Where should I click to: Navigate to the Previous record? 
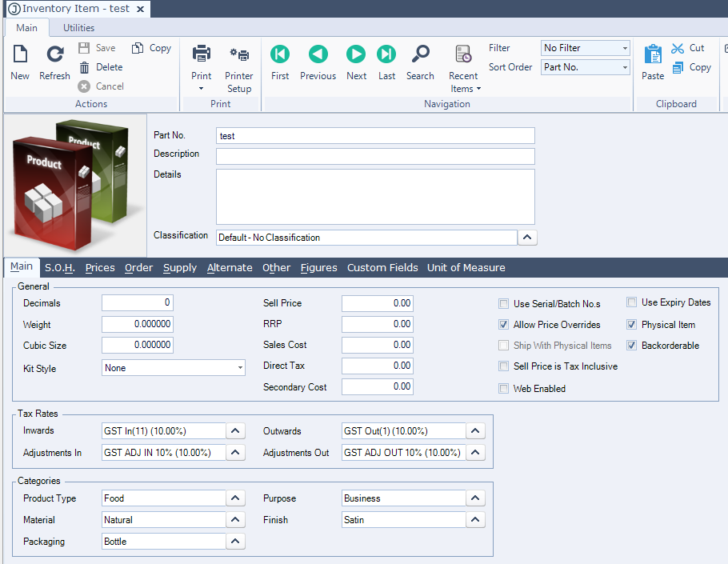point(318,54)
